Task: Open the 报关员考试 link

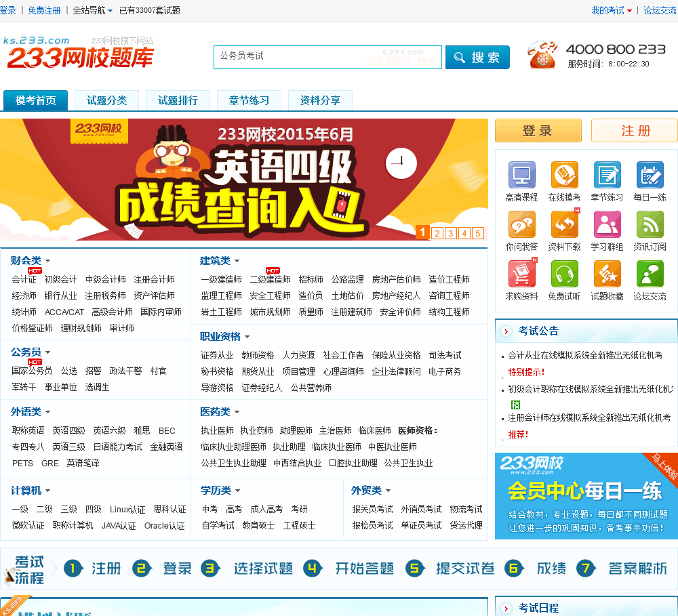Action: 373,509
